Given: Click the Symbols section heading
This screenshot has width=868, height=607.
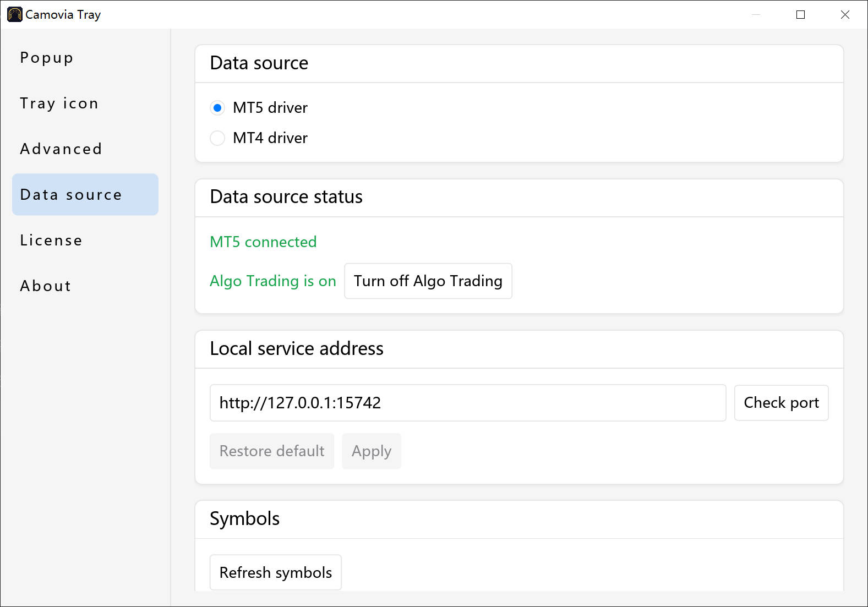Looking at the screenshot, I should pos(245,519).
